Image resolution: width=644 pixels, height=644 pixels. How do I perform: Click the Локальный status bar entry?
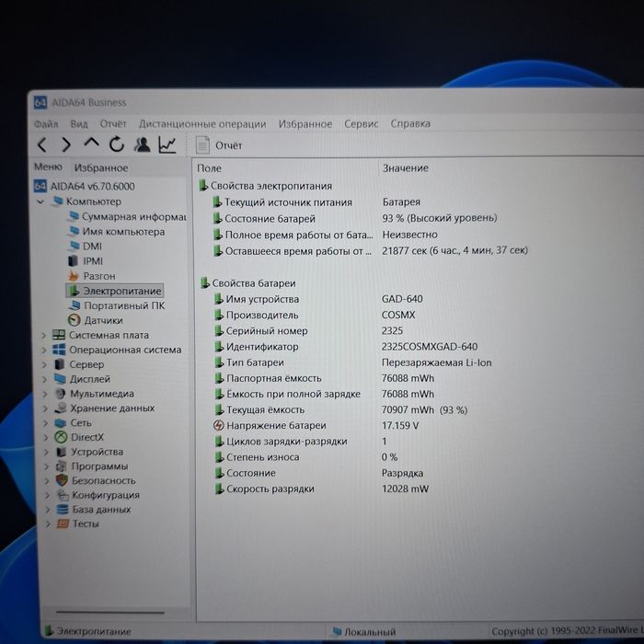coord(364,632)
